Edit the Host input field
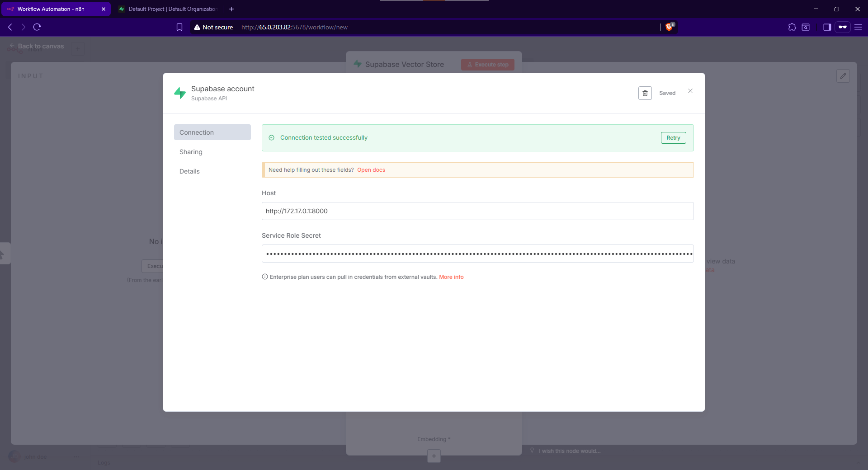This screenshot has height=470, width=868. coord(477,211)
